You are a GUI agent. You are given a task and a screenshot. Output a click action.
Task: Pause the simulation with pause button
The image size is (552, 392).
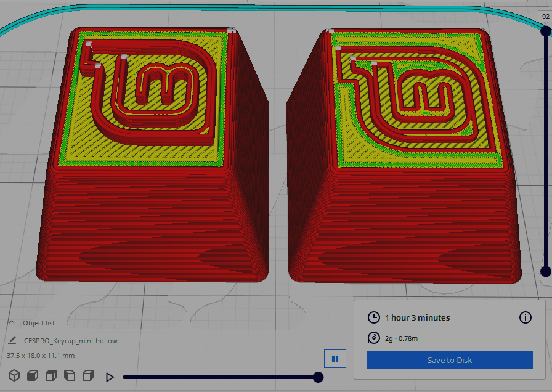pos(335,359)
